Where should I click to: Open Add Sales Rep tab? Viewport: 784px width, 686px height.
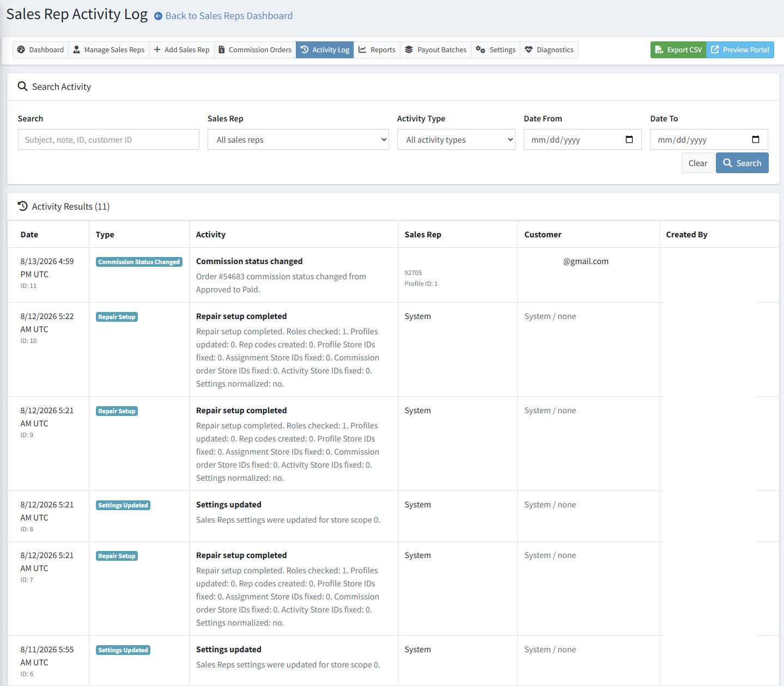click(x=181, y=50)
